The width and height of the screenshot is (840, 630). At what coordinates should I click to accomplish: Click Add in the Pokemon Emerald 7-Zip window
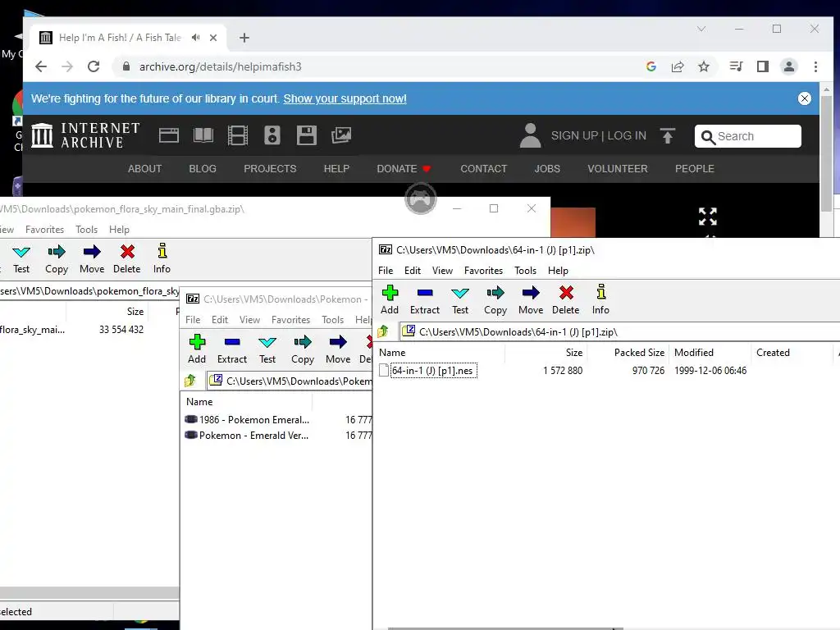(197, 349)
